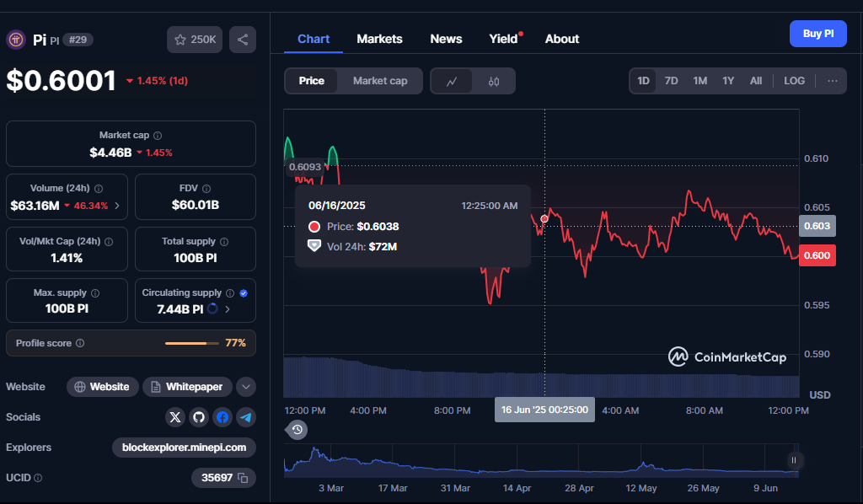Click the $4.46B market cap value

110,153
